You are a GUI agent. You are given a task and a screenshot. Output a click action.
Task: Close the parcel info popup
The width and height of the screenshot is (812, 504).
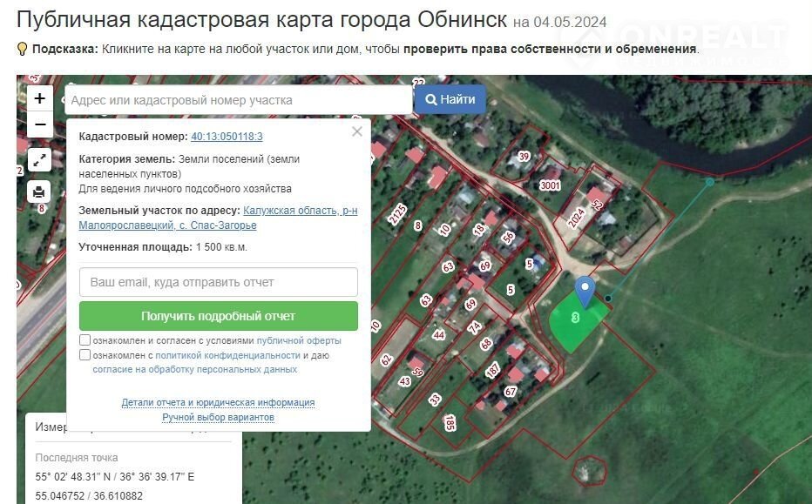point(357,131)
